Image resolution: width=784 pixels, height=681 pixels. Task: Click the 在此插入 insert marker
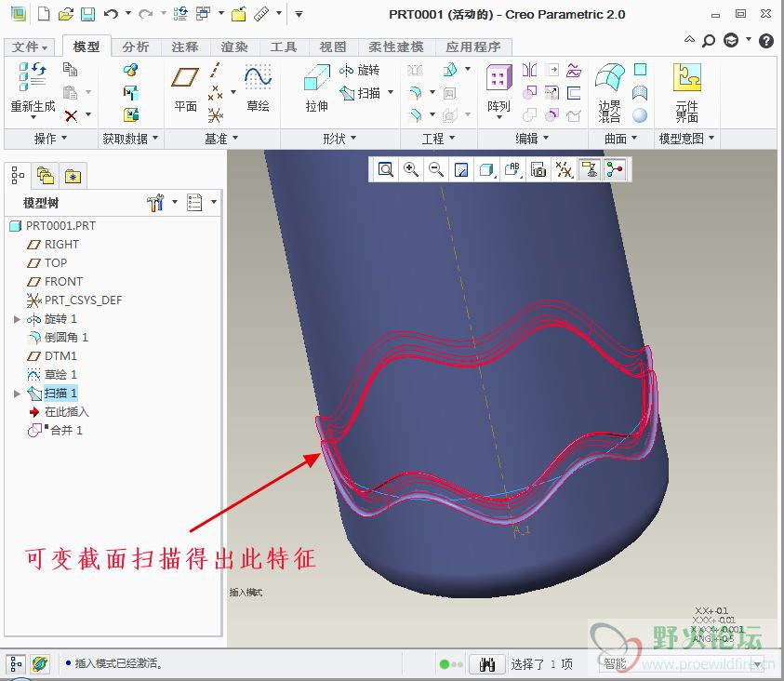(59, 412)
